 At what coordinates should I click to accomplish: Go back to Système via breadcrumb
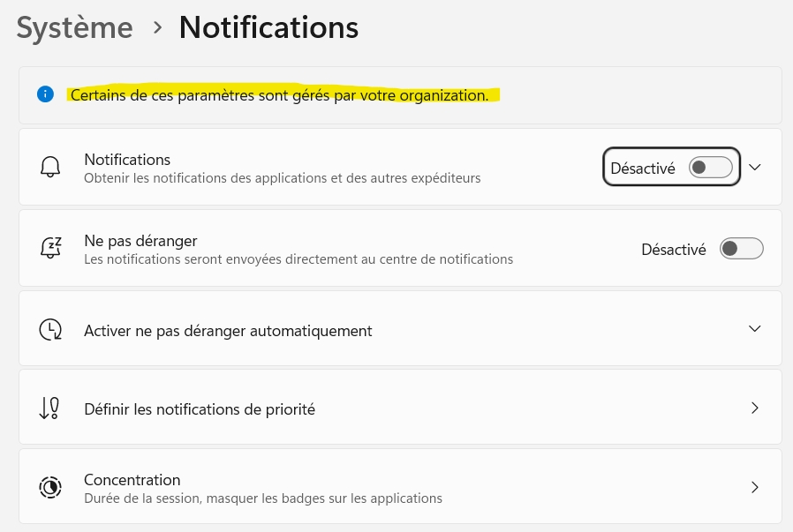[x=74, y=27]
